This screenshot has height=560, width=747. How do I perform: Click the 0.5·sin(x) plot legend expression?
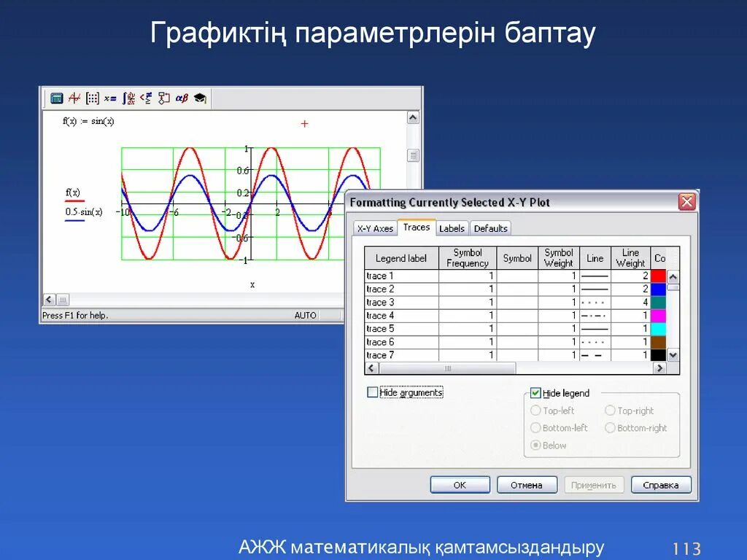coord(84,212)
